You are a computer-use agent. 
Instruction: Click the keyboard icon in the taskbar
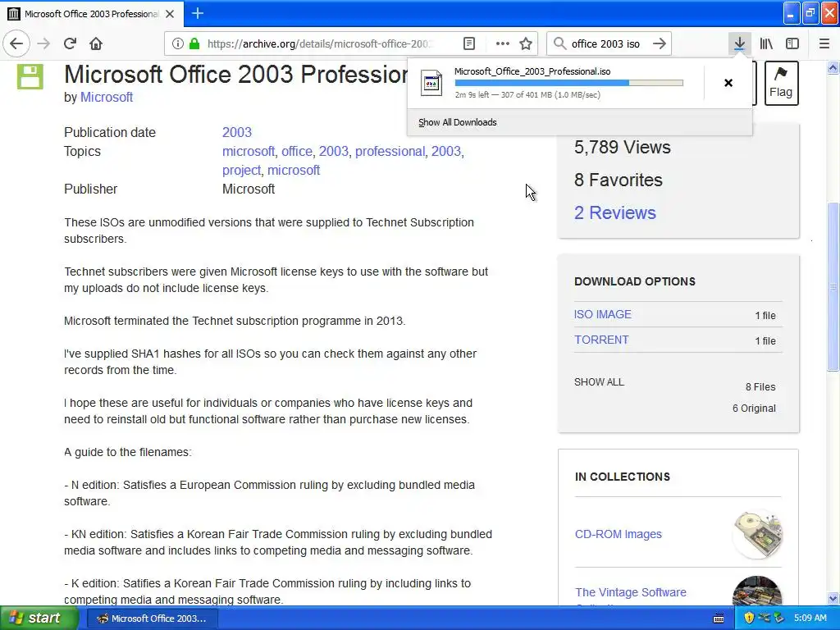click(719, 619)
